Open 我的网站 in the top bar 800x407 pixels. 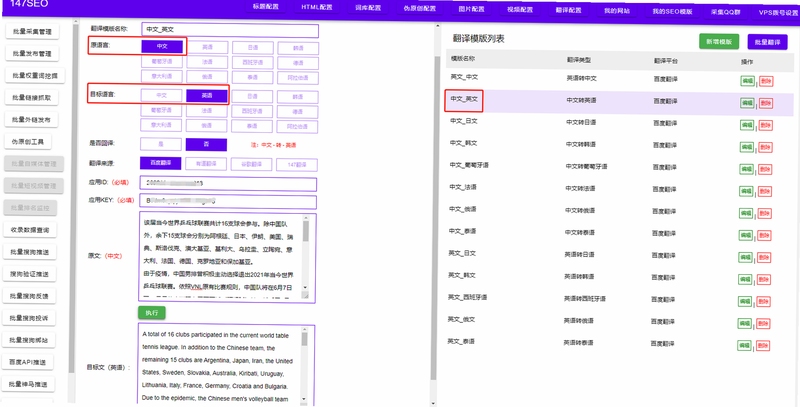click(x=617, y=10)
